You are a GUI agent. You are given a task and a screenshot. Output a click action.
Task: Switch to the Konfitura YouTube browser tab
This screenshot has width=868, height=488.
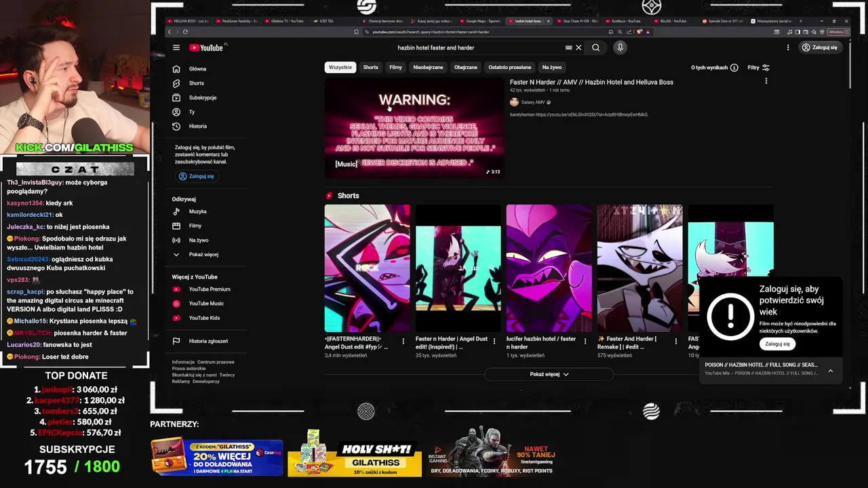tap(626, 21)
